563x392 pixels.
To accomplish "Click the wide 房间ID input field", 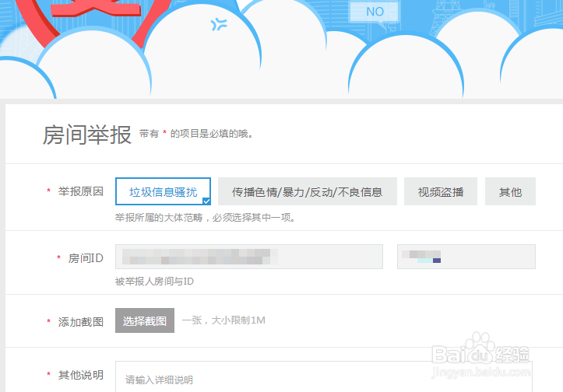I will pyautogui.click(x=249, y=257).
